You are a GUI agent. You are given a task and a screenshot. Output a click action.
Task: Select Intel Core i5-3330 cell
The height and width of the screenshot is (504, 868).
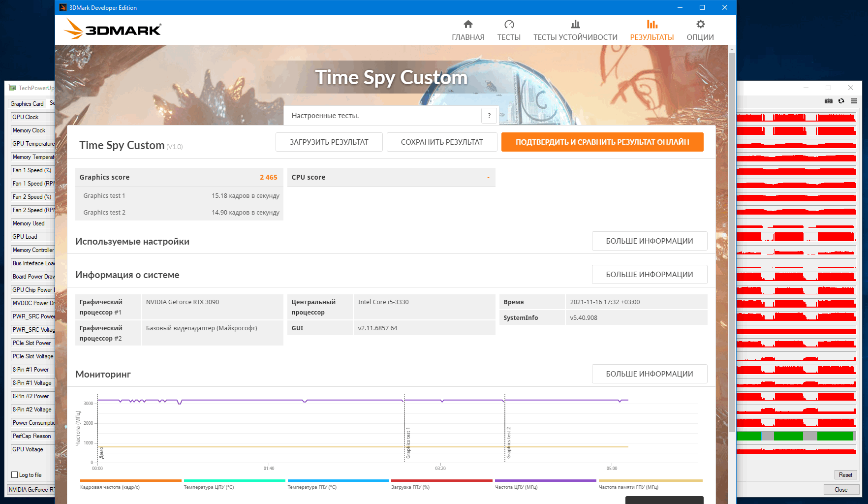click(424, 307)
